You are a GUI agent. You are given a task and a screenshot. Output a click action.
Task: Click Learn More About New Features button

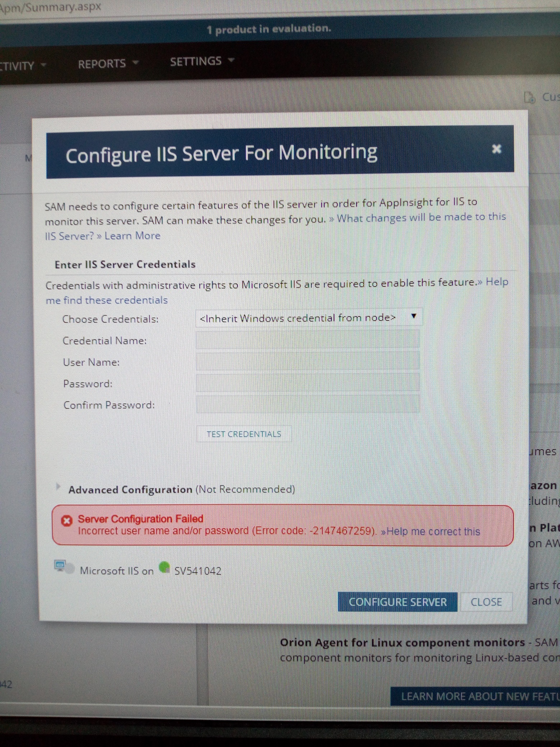coord(475,696)
